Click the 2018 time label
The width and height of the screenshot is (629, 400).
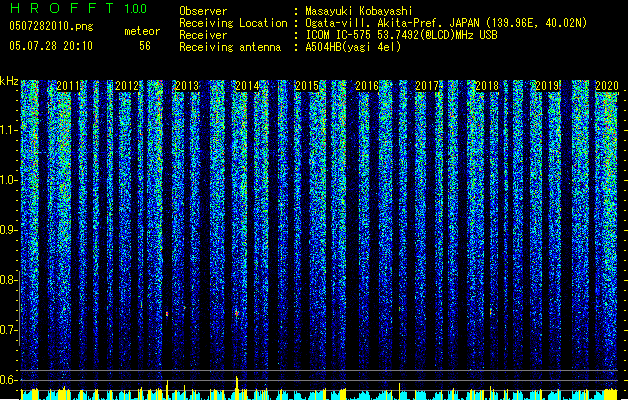pyautogui.click(x=487, y=86)
